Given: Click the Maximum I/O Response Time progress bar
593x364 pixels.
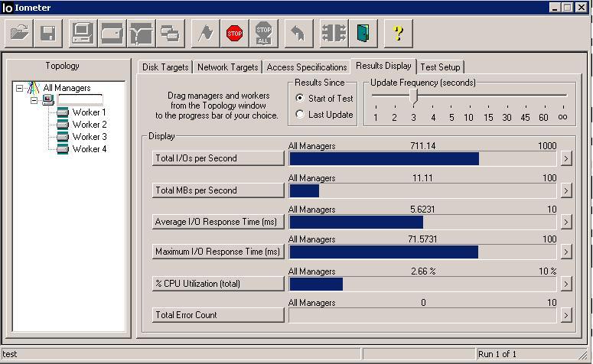Looking at the screenshot, I should coord(422,252).
